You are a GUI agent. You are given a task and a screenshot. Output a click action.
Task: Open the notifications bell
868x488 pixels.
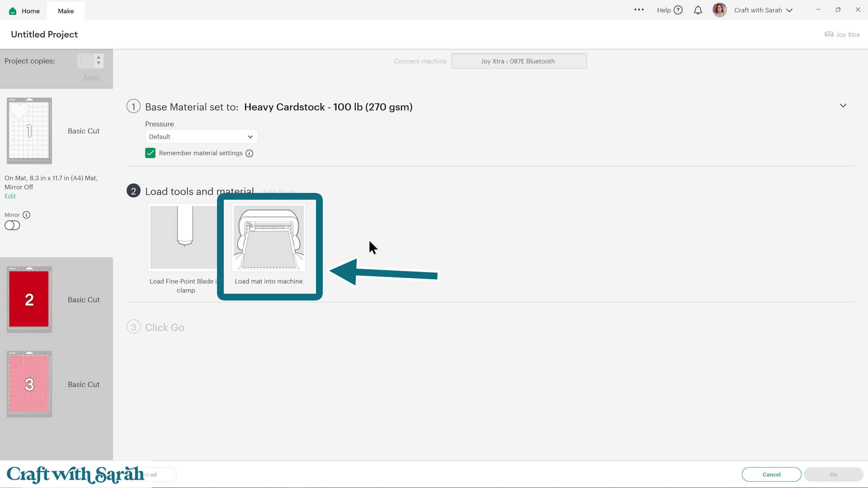click(x=698, y=10)
